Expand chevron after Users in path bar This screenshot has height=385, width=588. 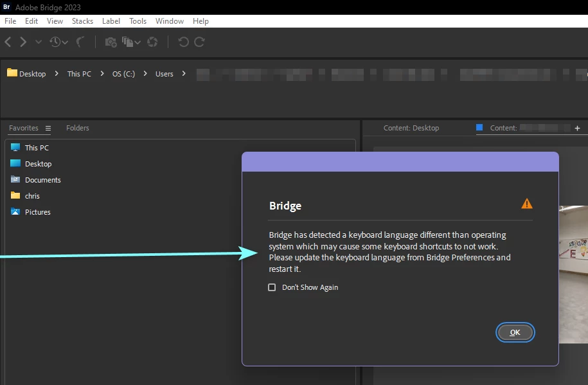pos(184,73)
